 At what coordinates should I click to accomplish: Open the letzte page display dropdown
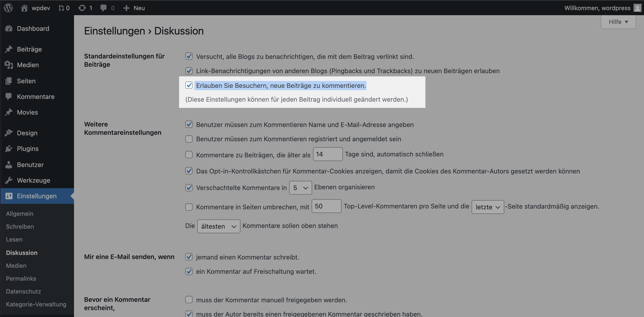pyautogui.click(x=487, y=207)
